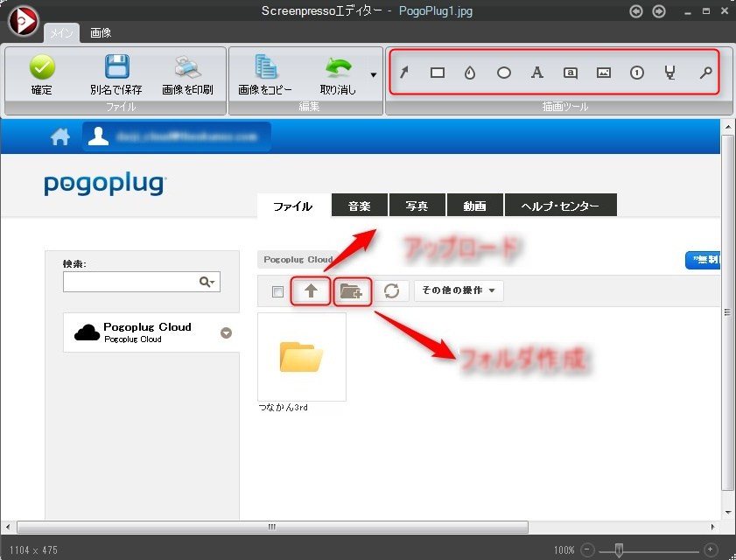Select the arrow drawing tool
This screenshot has width=736, height=560.
(x=404, y=73)
